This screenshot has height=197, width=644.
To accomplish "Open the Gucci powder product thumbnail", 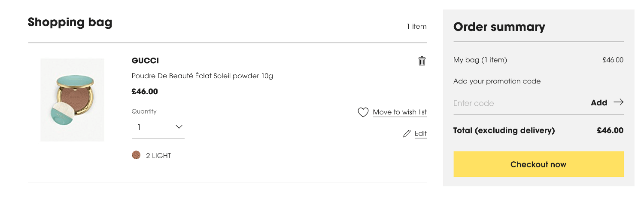I will 73,100.
